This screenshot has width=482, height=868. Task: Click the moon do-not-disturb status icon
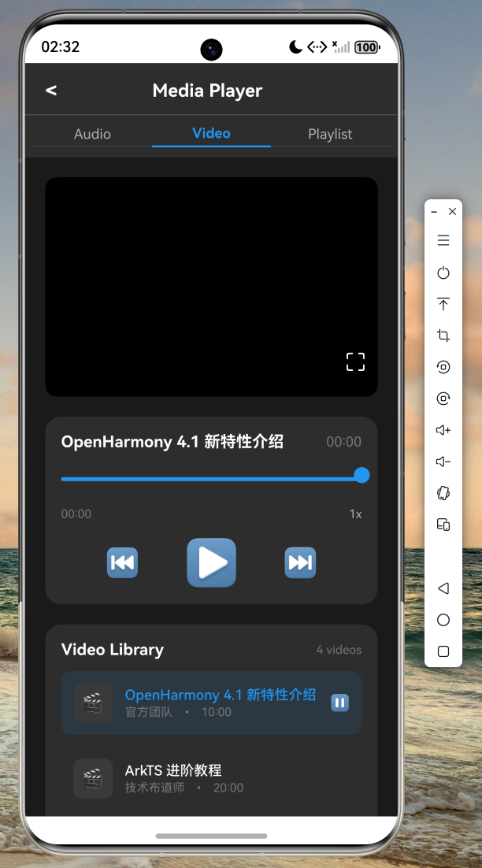pos(295,47)
